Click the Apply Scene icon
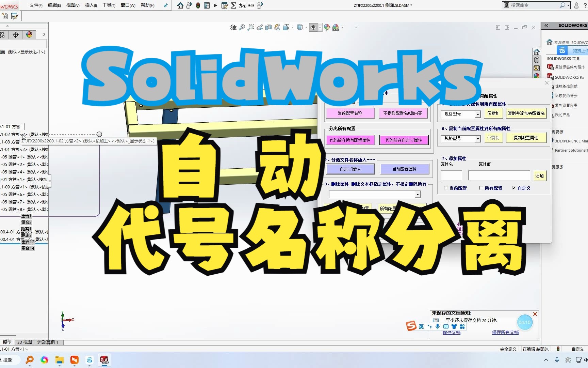The image size is (588, 368). point(336,27)
